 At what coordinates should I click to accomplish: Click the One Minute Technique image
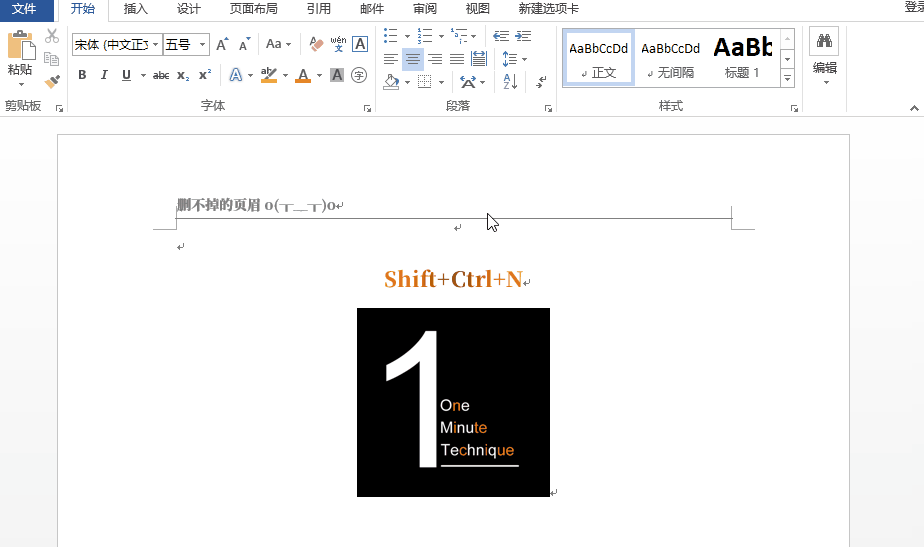point(453,402)
